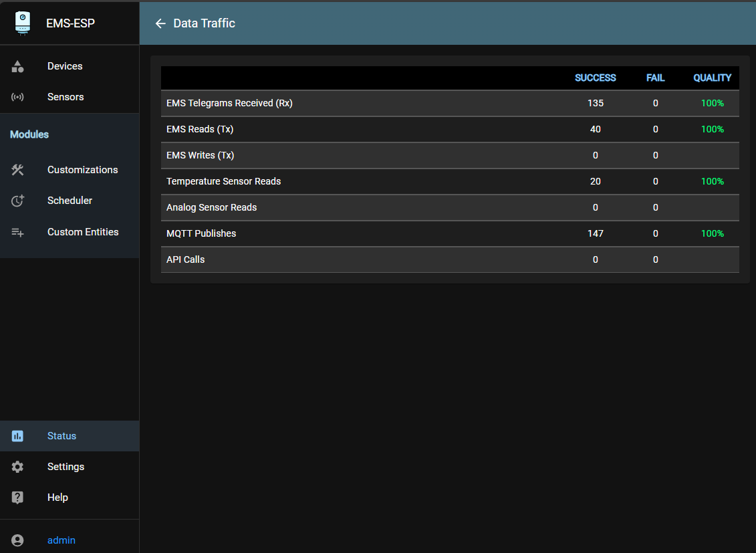The height and width of the screenshot is (553, 756).
Task: Click the admin account avatar icon
Action: [x=17, y=540]
